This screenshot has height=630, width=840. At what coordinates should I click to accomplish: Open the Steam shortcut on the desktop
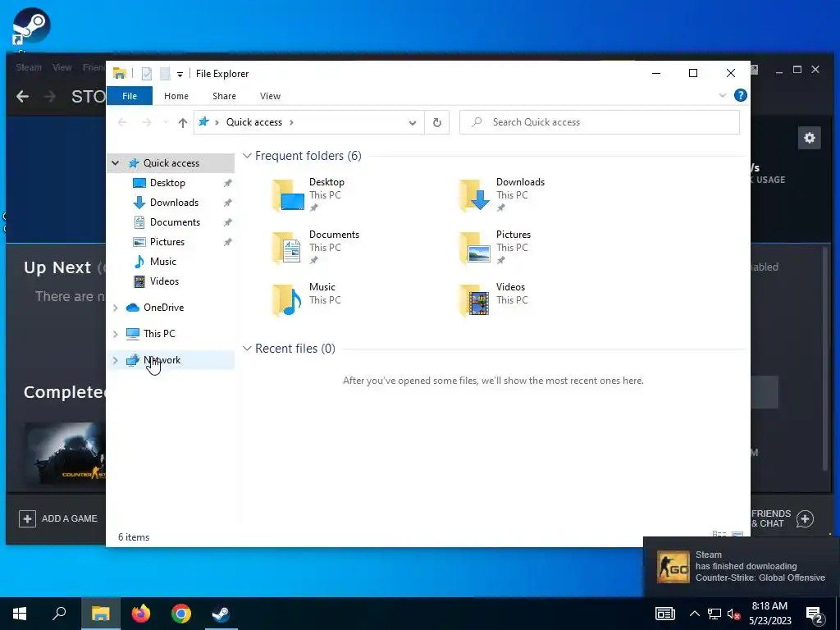pos(31,27)
